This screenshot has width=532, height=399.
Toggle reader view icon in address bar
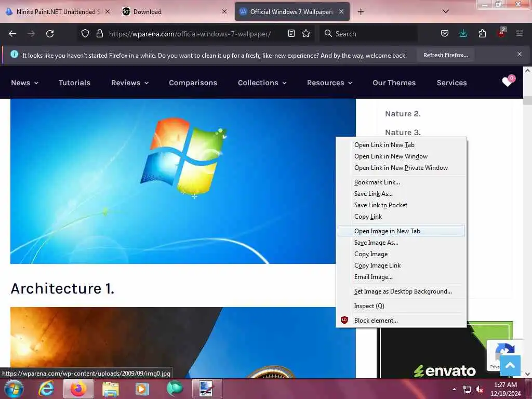pyautogui.click(x=291, y=34)
